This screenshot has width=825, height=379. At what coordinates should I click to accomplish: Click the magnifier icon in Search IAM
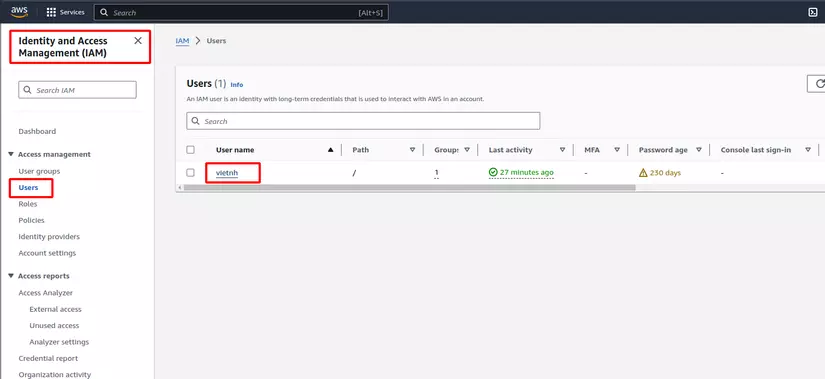(28, 90)
